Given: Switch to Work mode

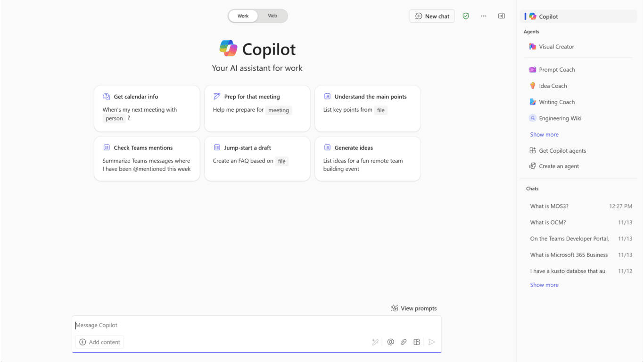Looking at the screenshot, I should (243, 16).
